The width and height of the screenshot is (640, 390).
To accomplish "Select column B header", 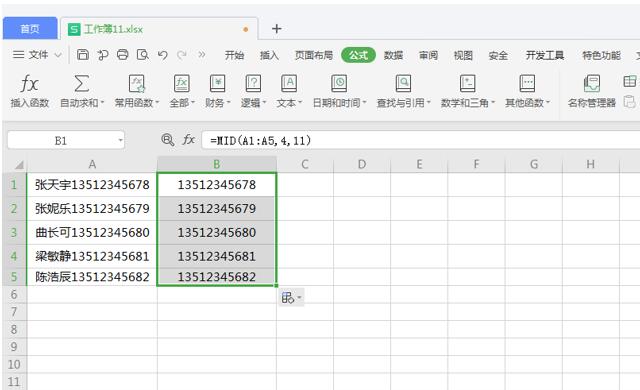I will coord(217,164).
